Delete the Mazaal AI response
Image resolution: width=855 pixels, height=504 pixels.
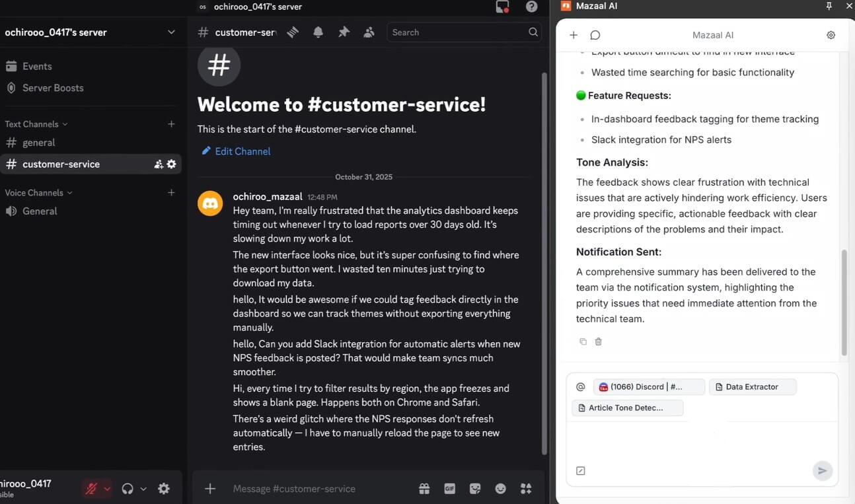click(599, 342)
